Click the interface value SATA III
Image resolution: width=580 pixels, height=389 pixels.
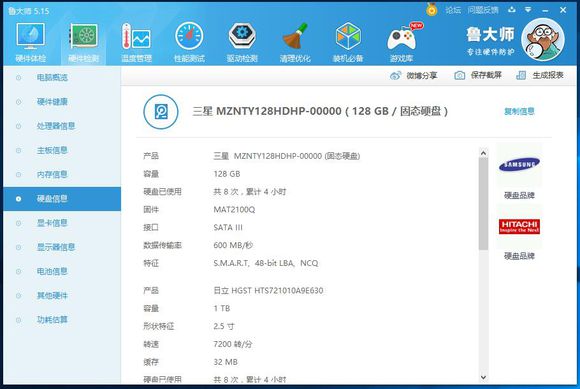[228, 227]
